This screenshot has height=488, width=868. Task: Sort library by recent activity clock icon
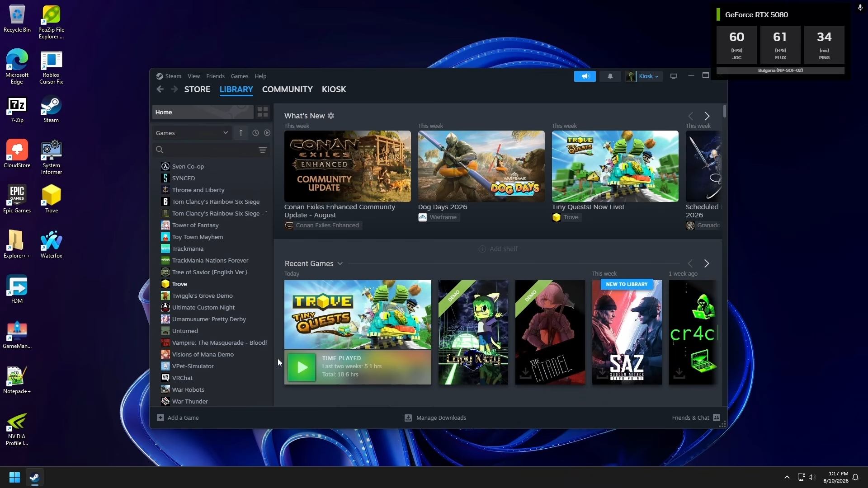(255, 133)
